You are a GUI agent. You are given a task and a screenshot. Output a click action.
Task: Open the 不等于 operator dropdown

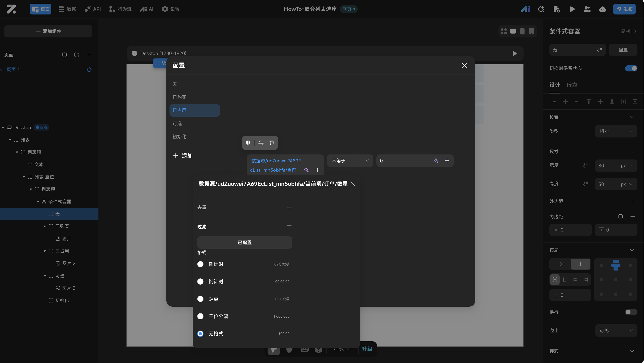click(350, 160)
